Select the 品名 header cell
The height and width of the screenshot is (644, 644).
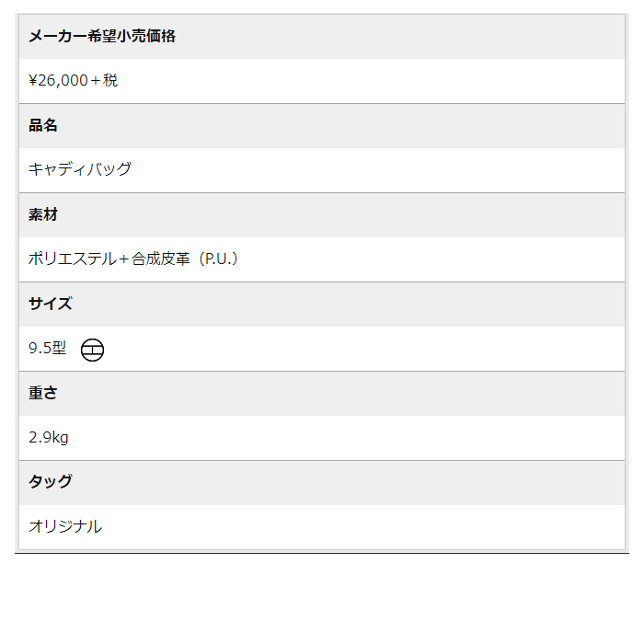coord(322,126)
